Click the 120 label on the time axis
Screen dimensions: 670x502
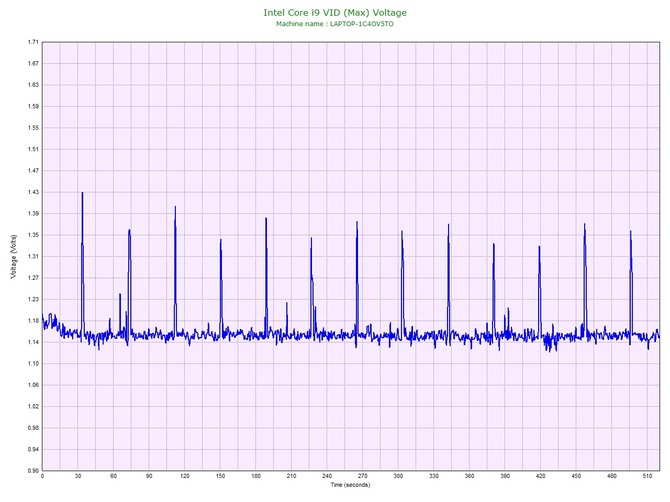tap(185, 477)
